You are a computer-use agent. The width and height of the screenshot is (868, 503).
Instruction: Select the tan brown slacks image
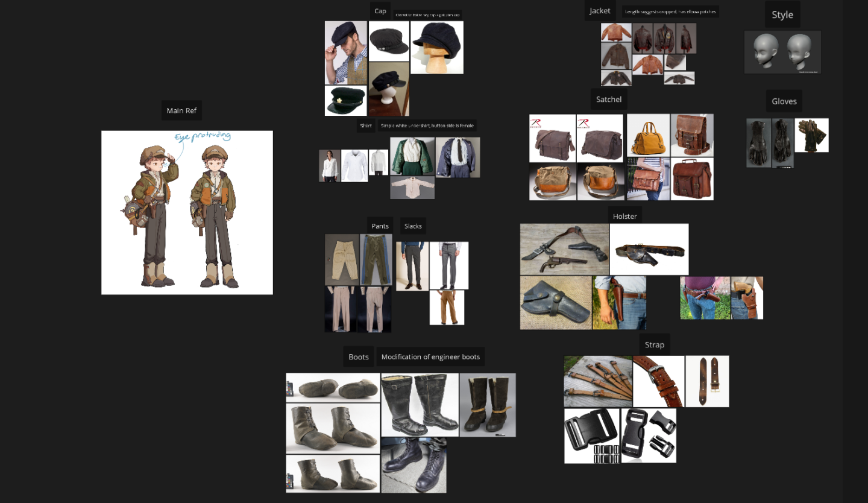point(447,308)
